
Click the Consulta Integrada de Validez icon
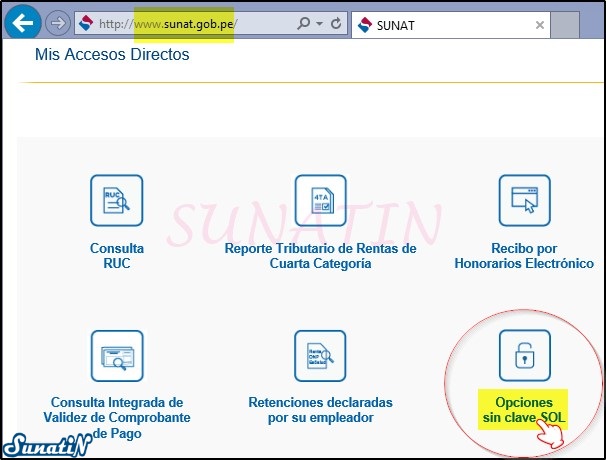(117, 355)
